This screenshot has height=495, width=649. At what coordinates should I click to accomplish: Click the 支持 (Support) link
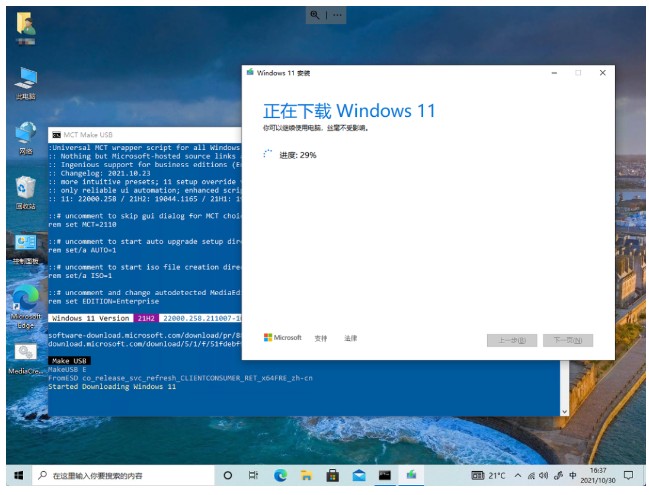[320, 339]
